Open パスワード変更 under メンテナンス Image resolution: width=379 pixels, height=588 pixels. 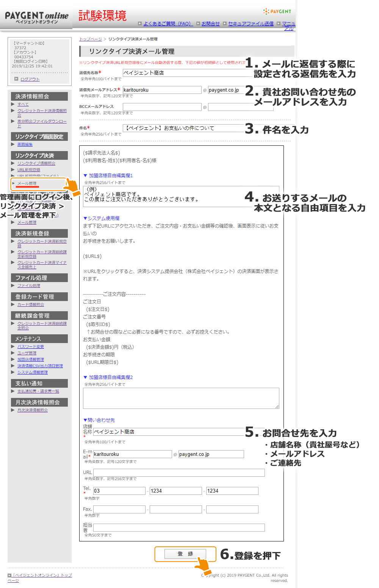31,346
